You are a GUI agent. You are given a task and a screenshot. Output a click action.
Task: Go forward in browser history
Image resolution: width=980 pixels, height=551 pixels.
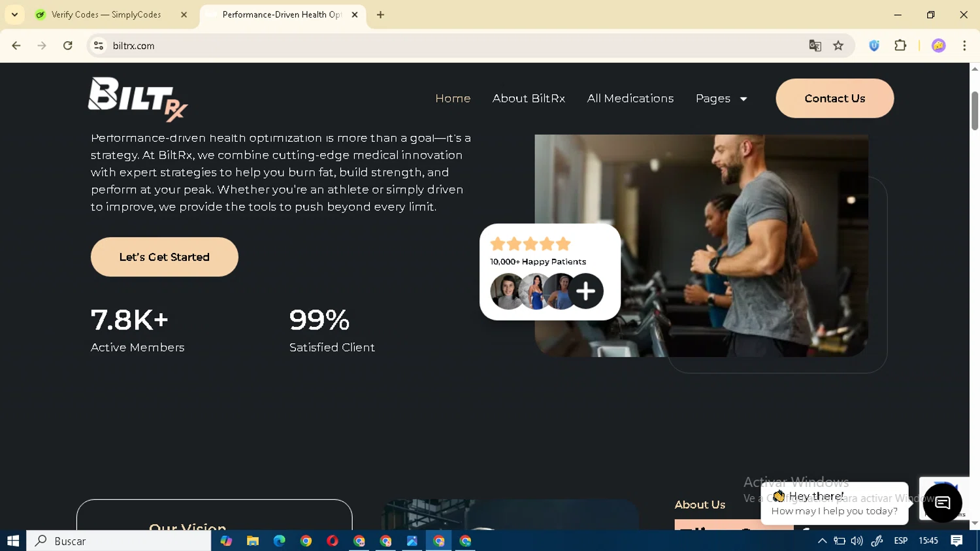(x=42, y=46)
